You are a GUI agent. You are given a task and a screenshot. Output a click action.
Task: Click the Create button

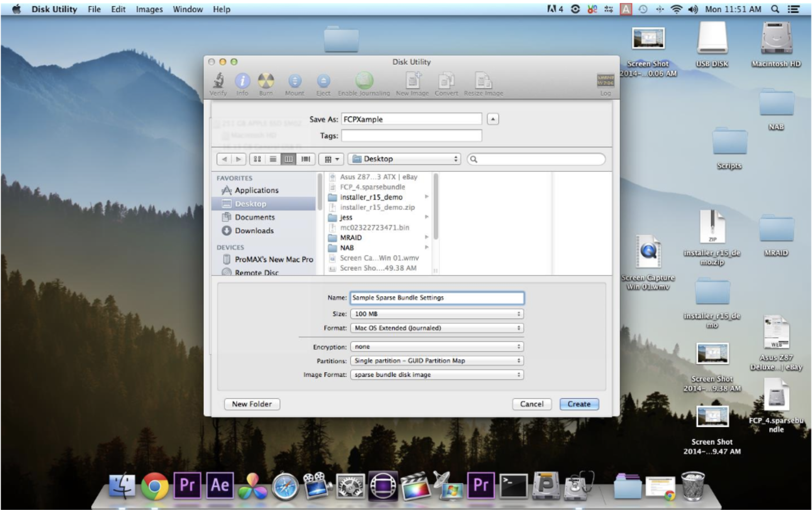[579, 404]
